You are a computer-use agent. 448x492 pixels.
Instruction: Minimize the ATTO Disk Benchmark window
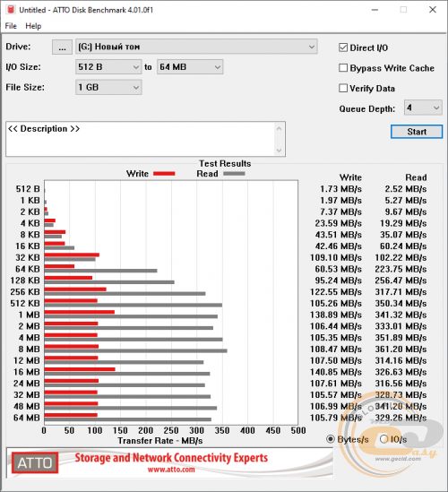click(x=375, y=10)
